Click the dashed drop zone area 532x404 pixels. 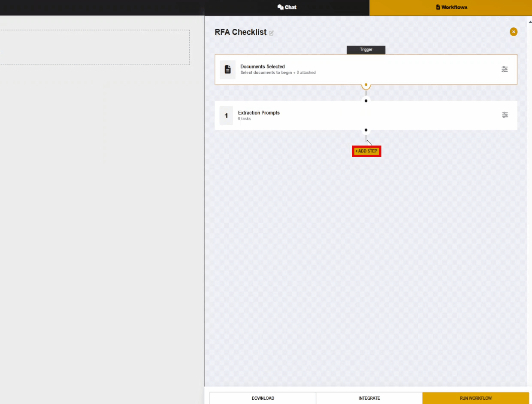tap(94, 47)
